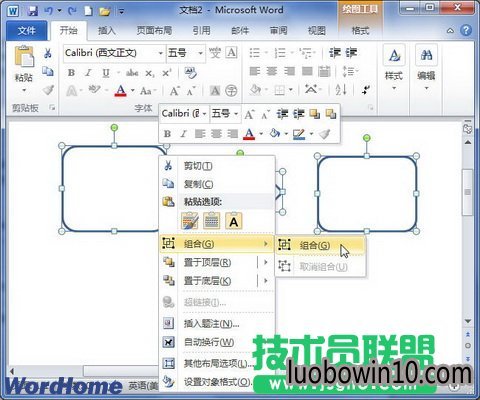Click the Grow Font icon in ribbon
Screen dimensions: 480x400
pyautogui.click(x=174, y=91)
